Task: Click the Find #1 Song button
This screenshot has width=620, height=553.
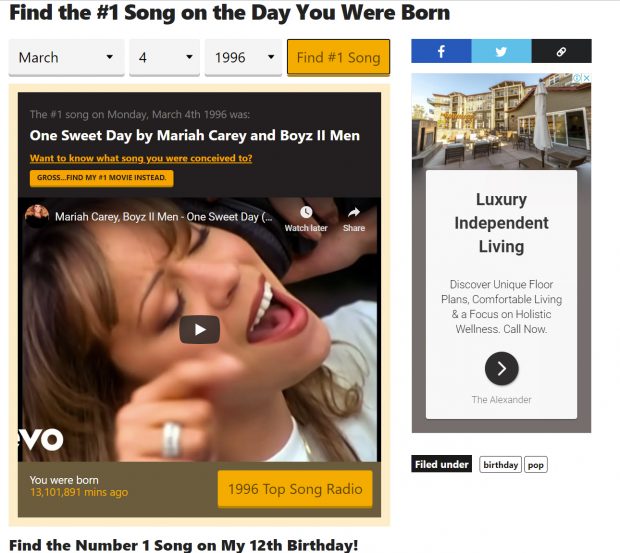Action: (338, 57)
